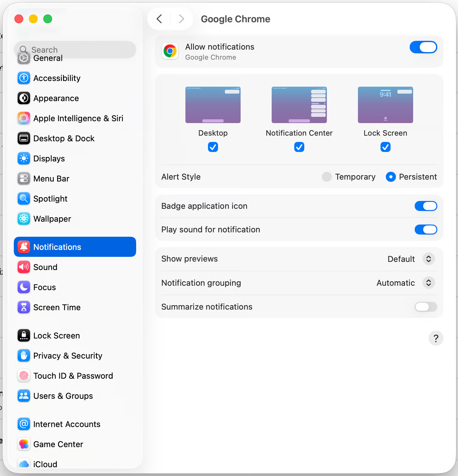Image resolution: width=458 pixels, height=476 pixels.
Task: Select the Displays sun icon
Action: tap(24, 159)
